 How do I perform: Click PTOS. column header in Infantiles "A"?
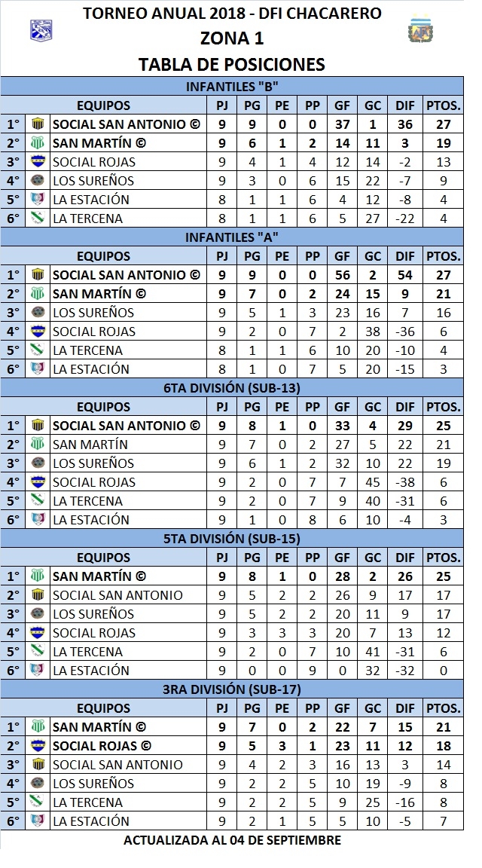tap(444, 256)
